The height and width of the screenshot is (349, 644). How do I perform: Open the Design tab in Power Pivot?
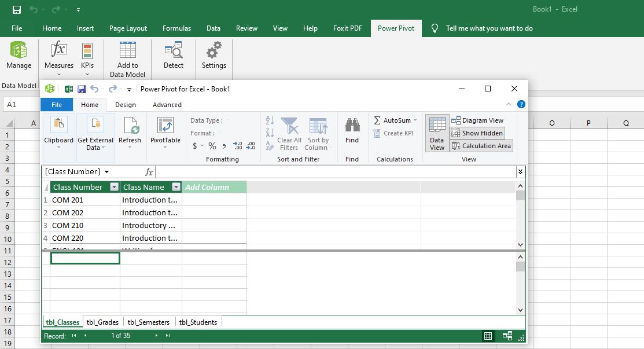[125, 105]
